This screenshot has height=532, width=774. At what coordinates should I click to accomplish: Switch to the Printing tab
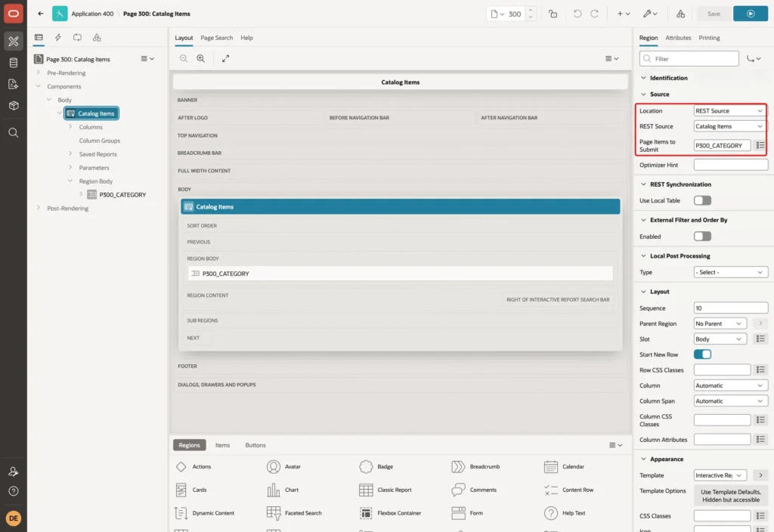(x=709, y=38)
